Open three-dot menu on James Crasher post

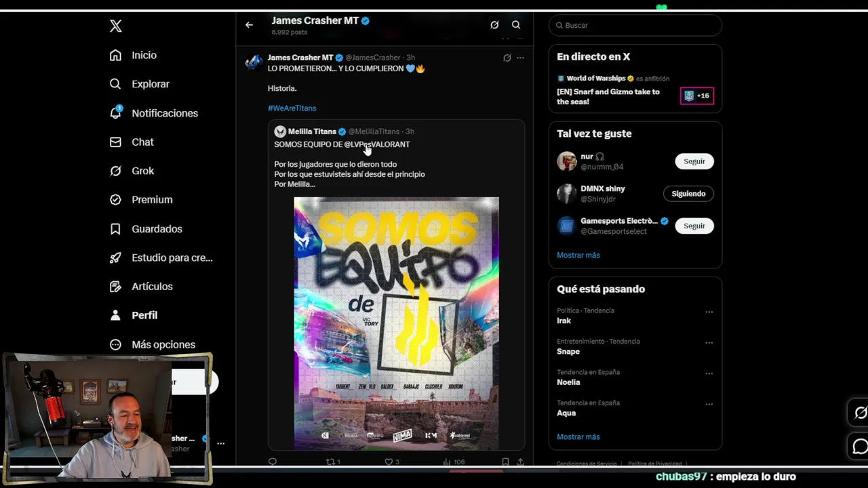pos(520,58)
